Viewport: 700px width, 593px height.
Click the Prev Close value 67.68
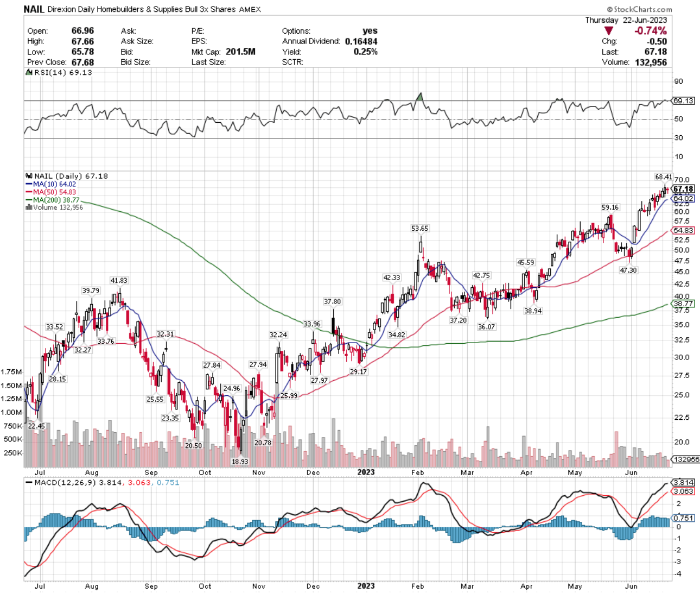[x=82, y=62]
